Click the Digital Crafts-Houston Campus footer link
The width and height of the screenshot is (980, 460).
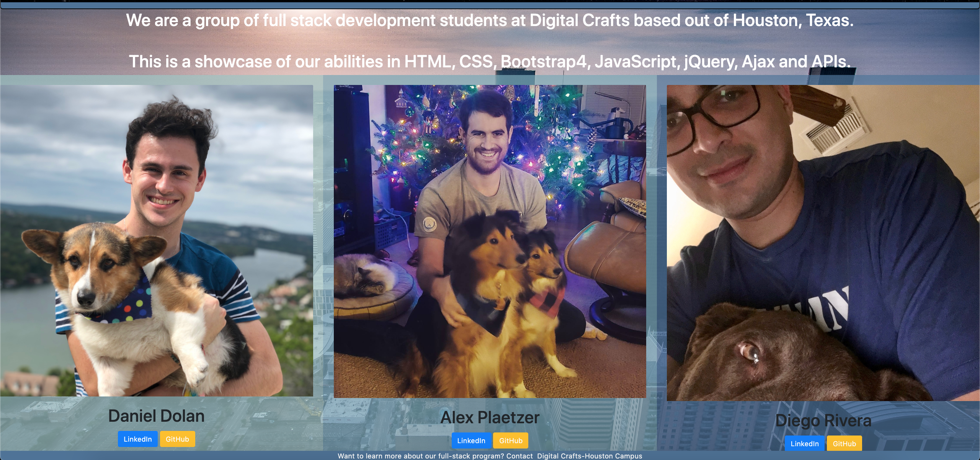[x=590, y=456]
